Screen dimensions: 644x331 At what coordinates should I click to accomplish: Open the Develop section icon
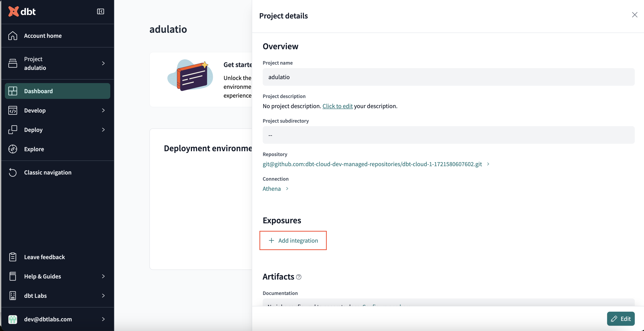tap(13, 110)
